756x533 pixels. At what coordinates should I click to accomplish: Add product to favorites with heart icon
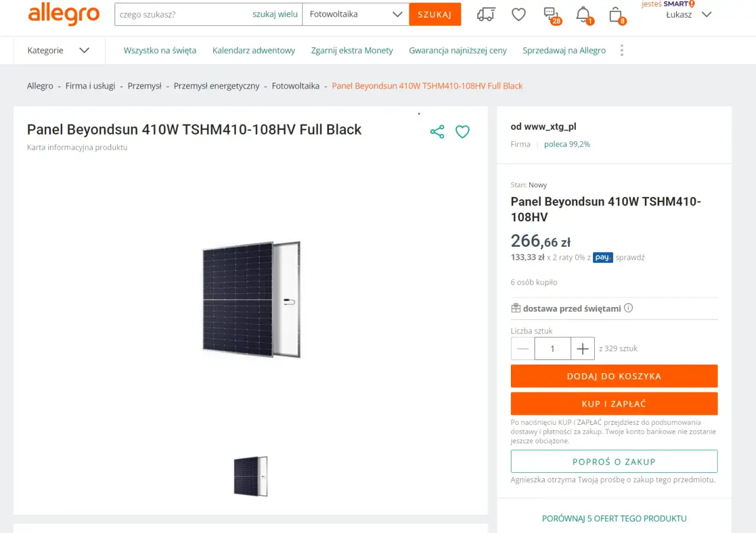[x=462, y=132]
